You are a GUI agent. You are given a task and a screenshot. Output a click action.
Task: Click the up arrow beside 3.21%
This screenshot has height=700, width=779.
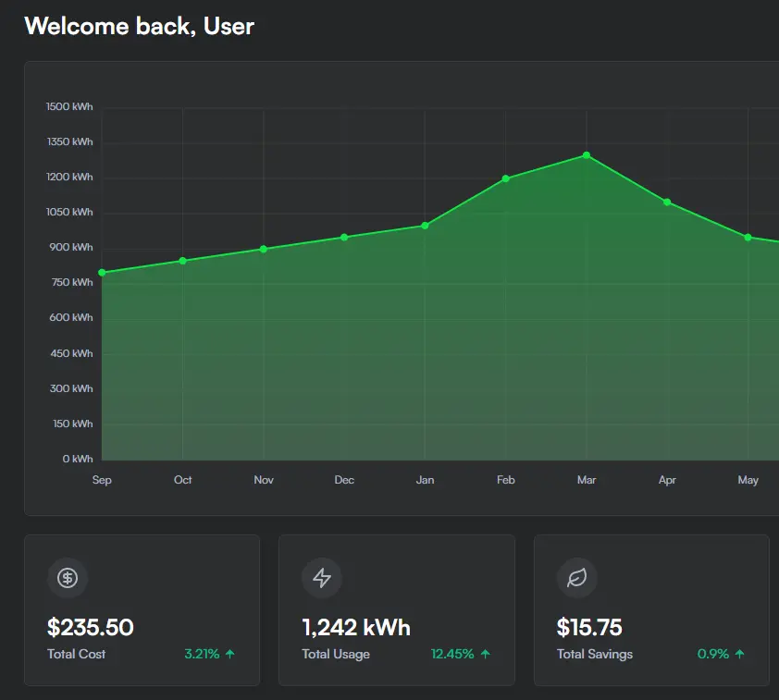point(230,654)
